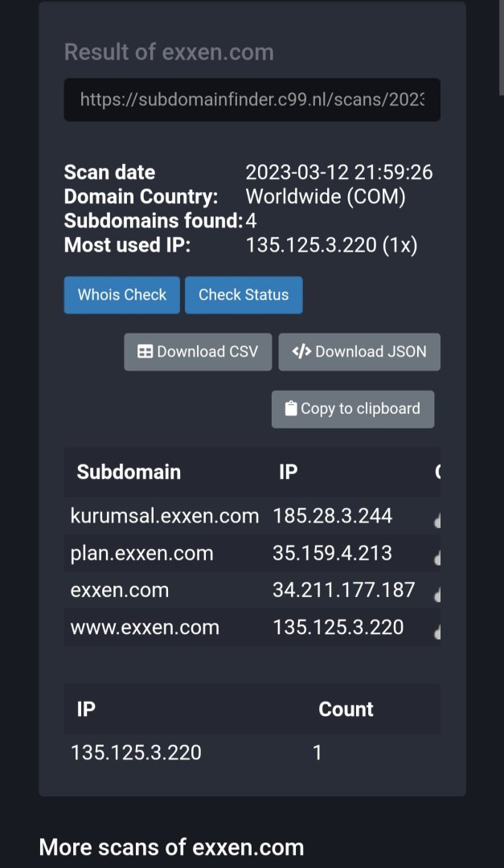Click the table icon on Download CSV

[x=145, y=351]
